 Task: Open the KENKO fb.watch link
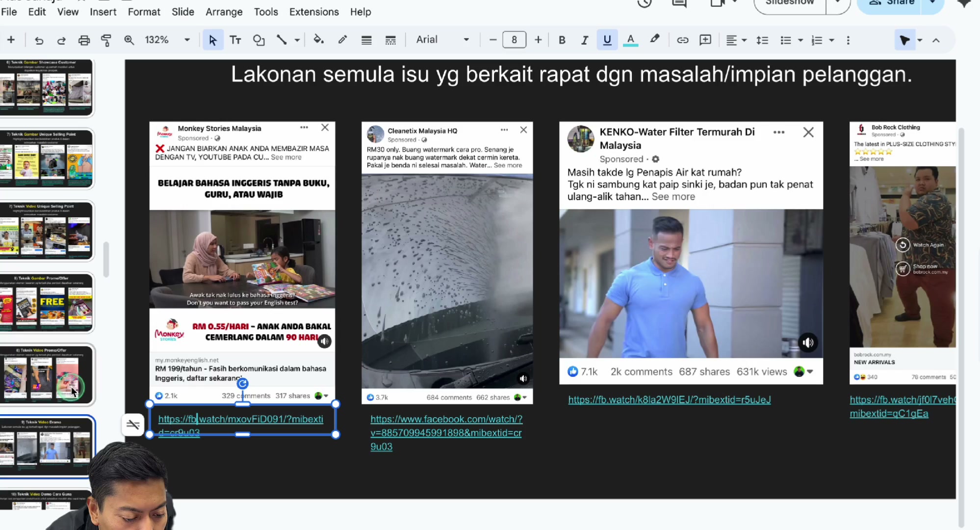669,399
